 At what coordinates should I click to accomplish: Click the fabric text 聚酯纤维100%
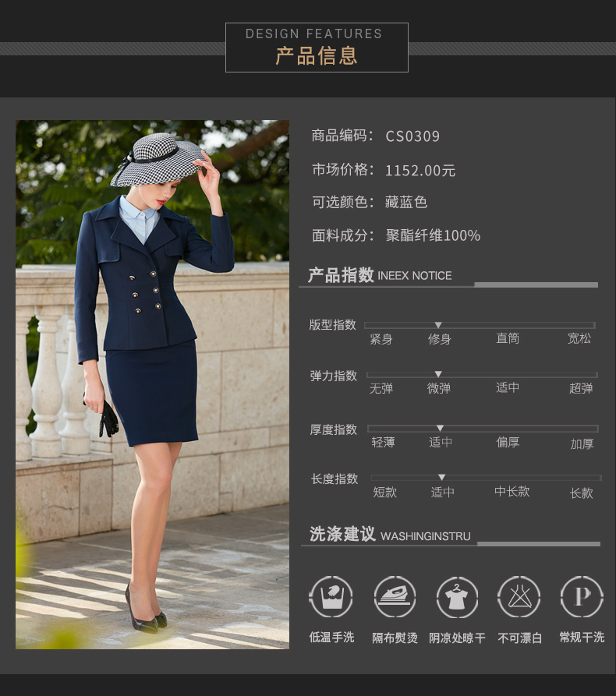pyautogui.click(x=433, y=235)
